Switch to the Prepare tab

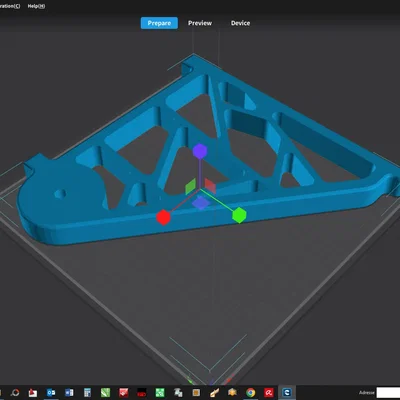point(159,23)
